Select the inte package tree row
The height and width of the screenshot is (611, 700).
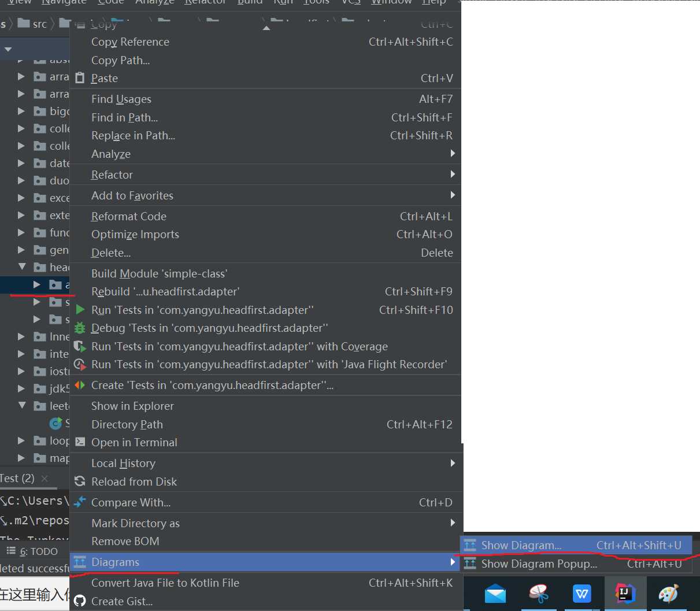click(x=35, y=354)
